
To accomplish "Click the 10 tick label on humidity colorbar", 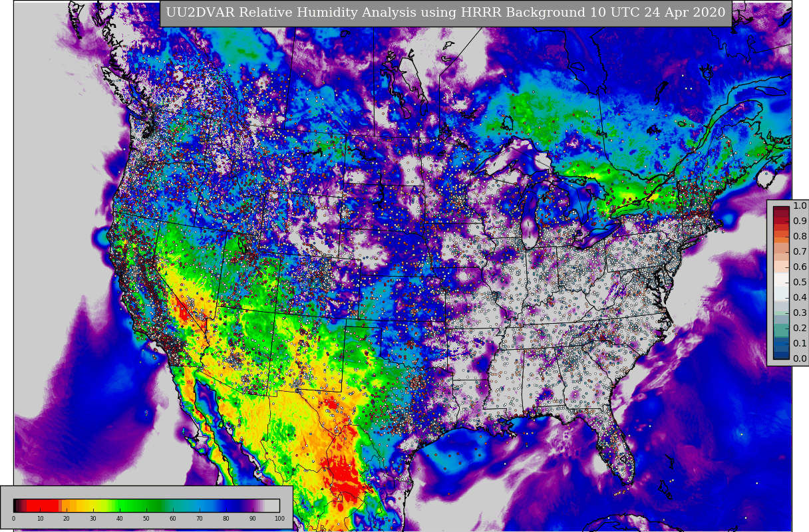I will [40, 519].
